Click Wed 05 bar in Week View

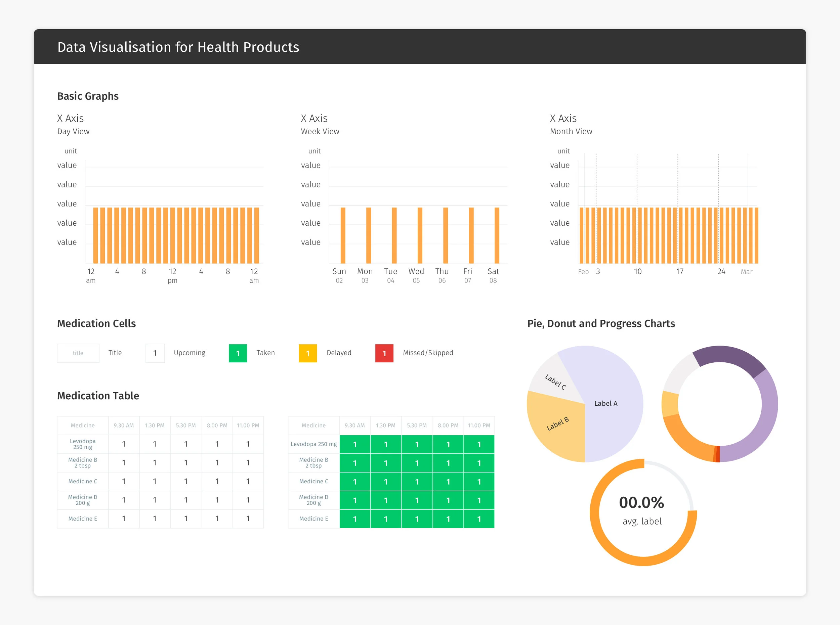pos(420,235)
